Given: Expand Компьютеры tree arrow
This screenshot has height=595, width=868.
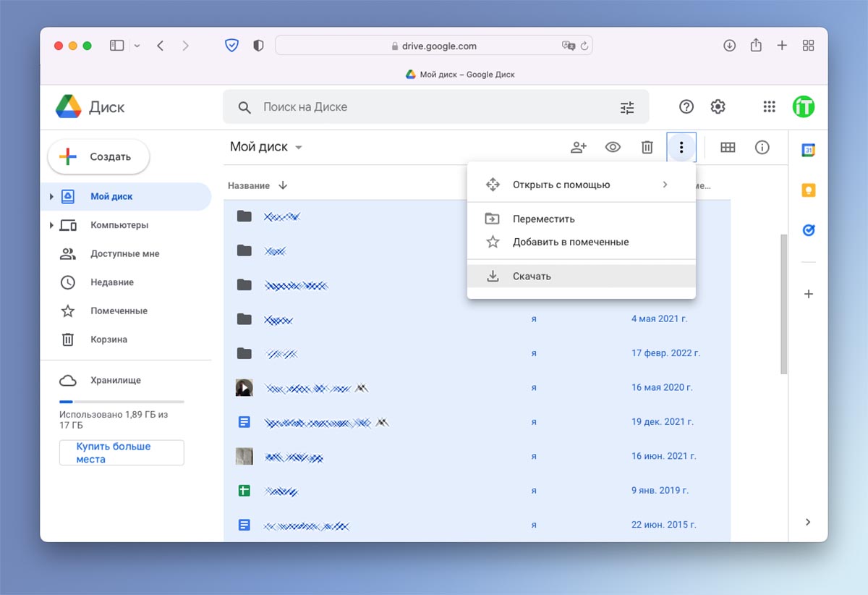Looking at the screenshot, I should click(51, 225).
